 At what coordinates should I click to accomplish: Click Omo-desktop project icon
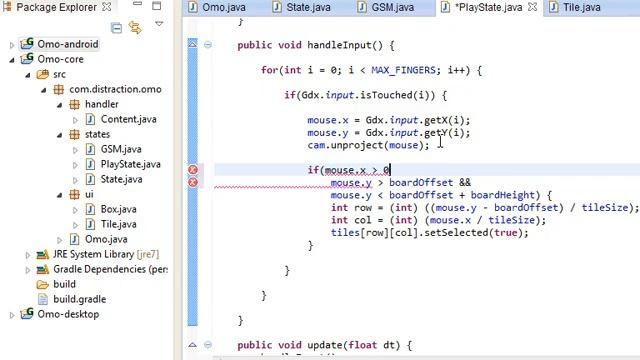[x=27, y=313]
